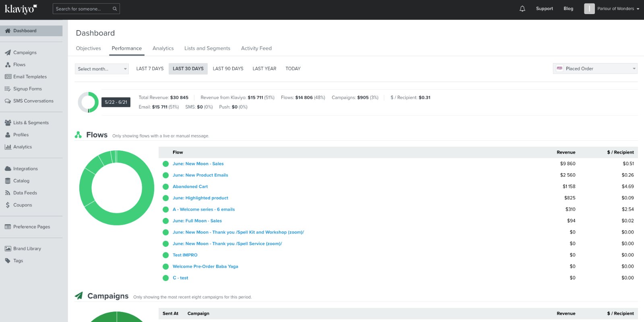644x322 pixels.
Task: Click the Campaigns paper plane sidebar icon
Action: [x=8, y=53]
